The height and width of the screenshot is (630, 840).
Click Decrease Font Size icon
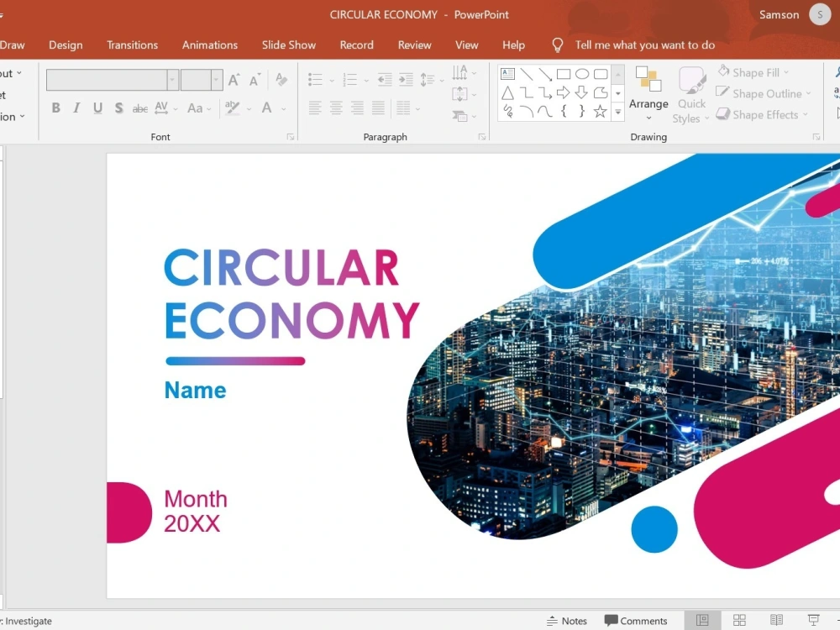[x=255, y=80]
